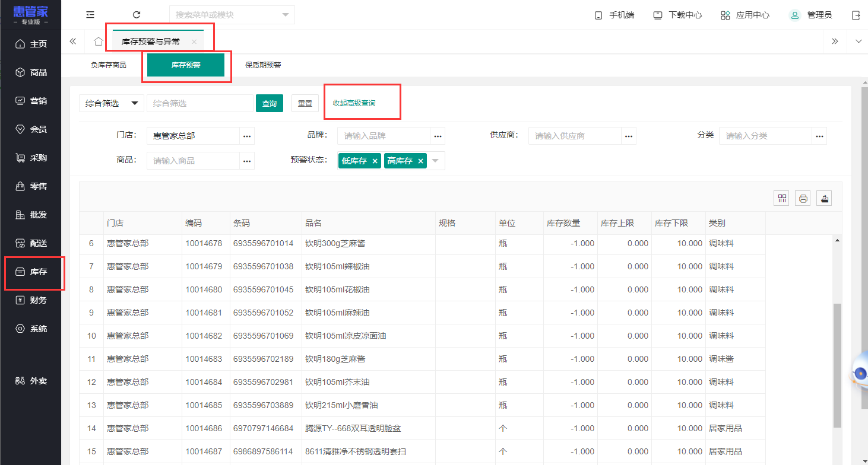The width and height of the screenshot is (868, 465).
Task: Collapse the sidebar with the hamburger icon
Action: point(90,15)
